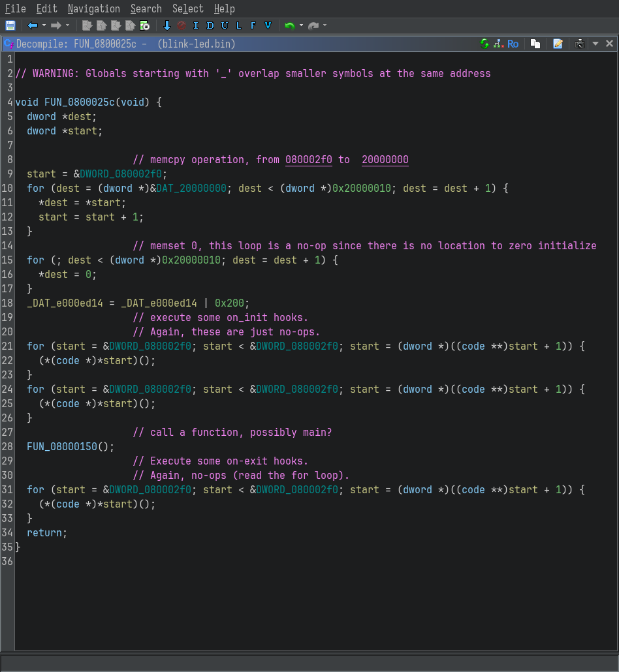This screenshot has height=672, width=619.
Task: Open the Search menu
Action: (x=146, y=8)
